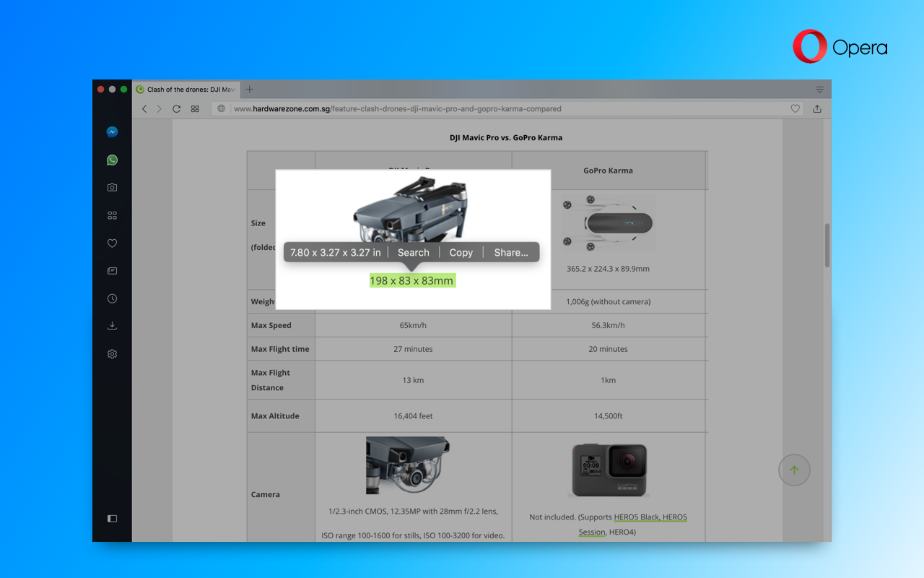This screenshot has width=924, height=578.
Task: Toggle the sidebar panel visibility
Action: click(112, 518)
